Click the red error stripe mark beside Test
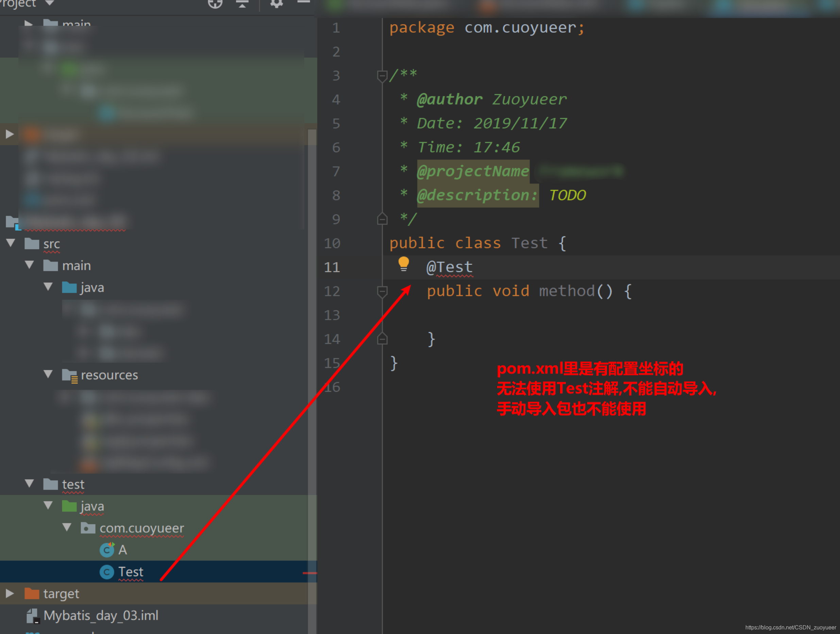Image resolution: width=840 pixels, height=634 pixels. coord(309,573)
